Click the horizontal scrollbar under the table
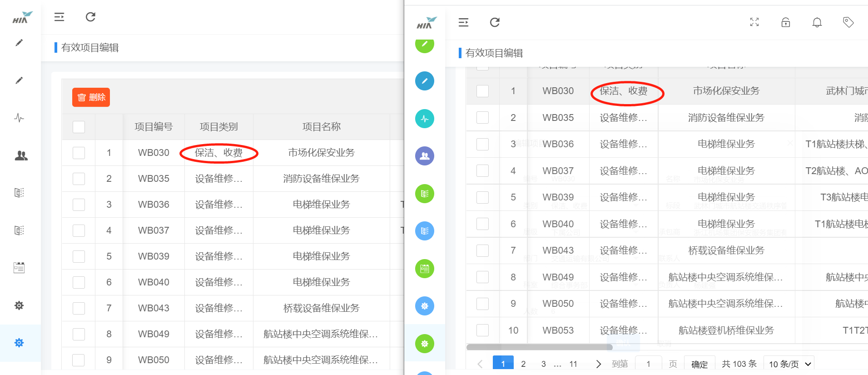Viewport: 868px width, 375px height. pos(539,347)
